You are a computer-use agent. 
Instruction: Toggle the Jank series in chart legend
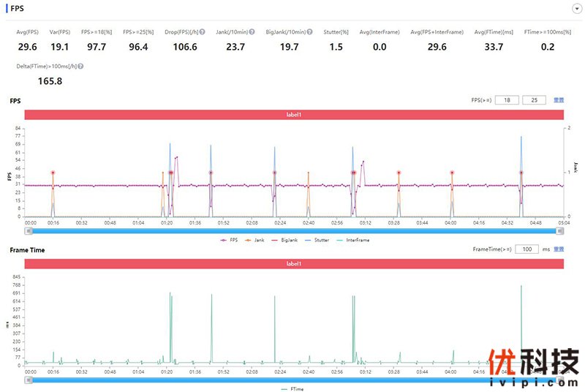(254, 240)
